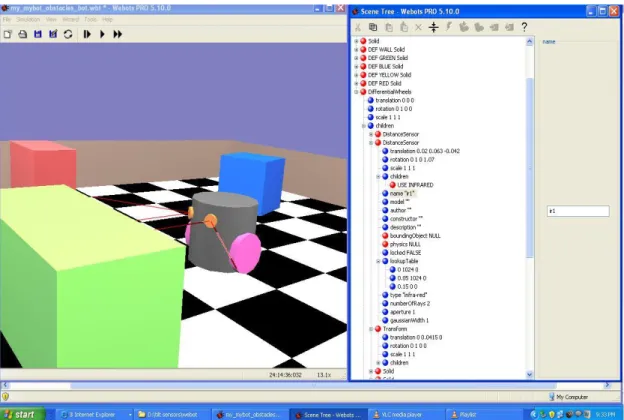Expand the DEF GREEN Solid node
Viewport: 624px width, 420px height.
(356, 58)
